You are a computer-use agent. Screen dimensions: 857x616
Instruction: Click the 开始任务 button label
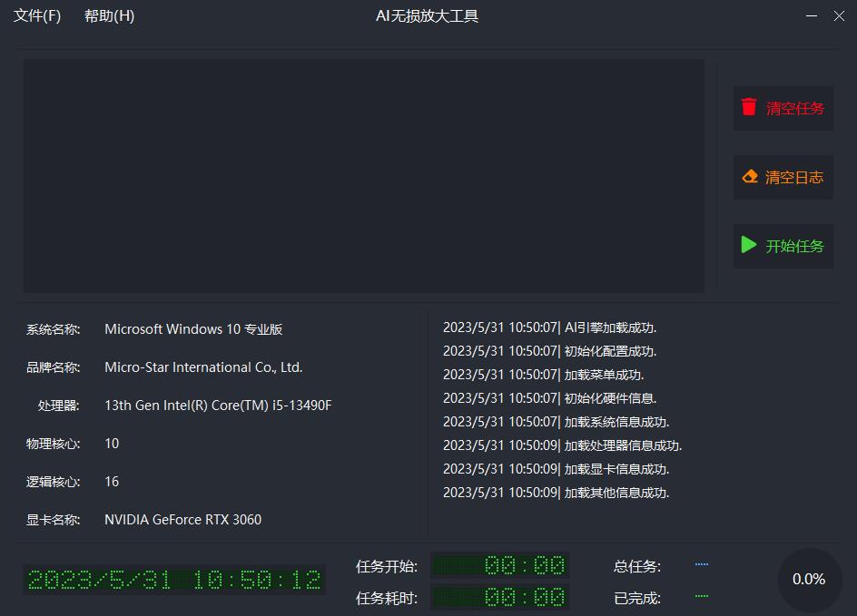794,246
